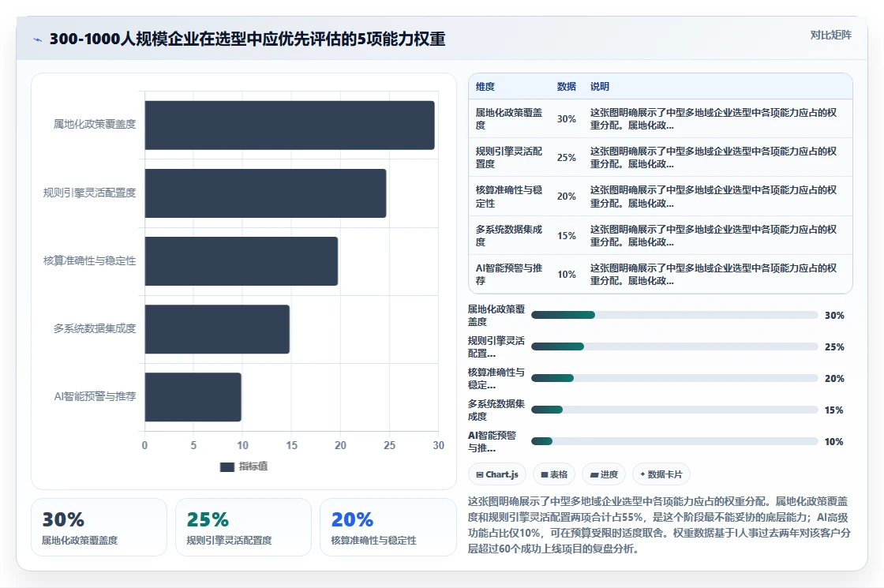Click the chart bar for 核算准确性与稳定性
Viewport: 884px width, 588px height.
pos(242,261)
